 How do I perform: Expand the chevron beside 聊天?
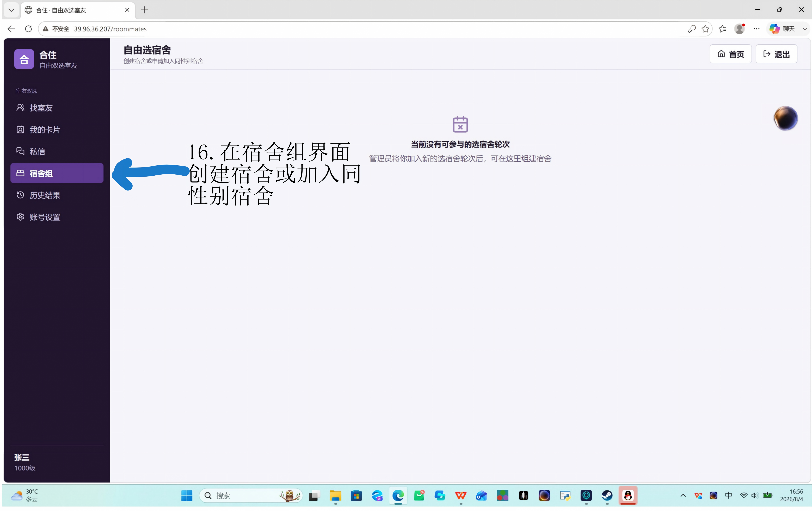(x=805, y=29)
